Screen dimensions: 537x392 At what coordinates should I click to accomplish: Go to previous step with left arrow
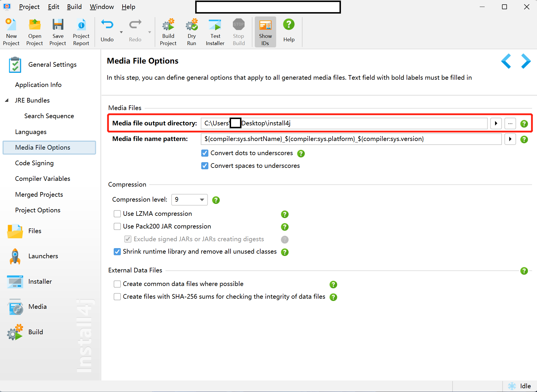click(506, 61)
